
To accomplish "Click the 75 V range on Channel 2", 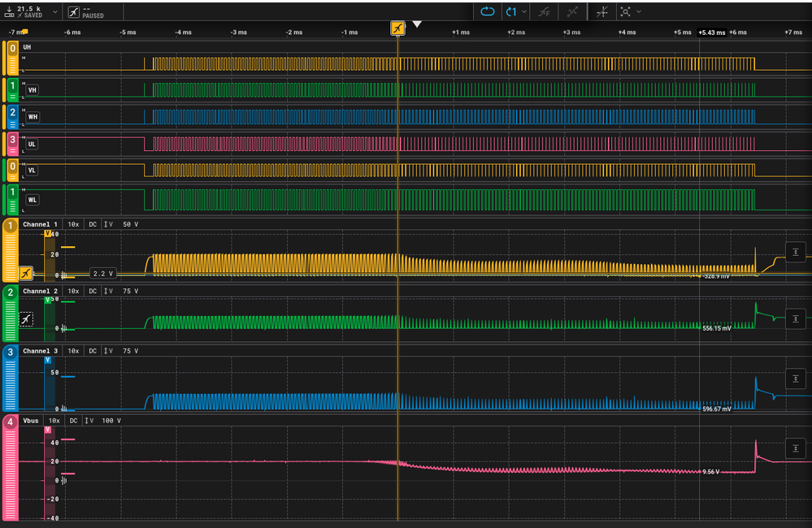I will [x=130, y=291].
